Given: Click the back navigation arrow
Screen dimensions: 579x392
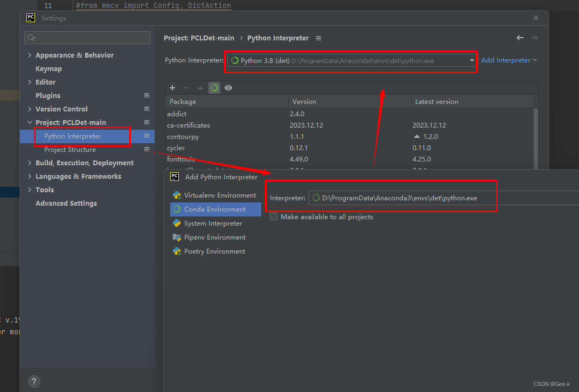Looking at the screenshot, I should (519, 38).
